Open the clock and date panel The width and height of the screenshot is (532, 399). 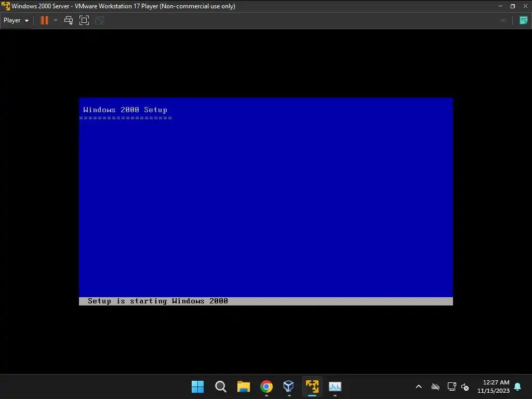pyautogui.click(x=494, y=387)
